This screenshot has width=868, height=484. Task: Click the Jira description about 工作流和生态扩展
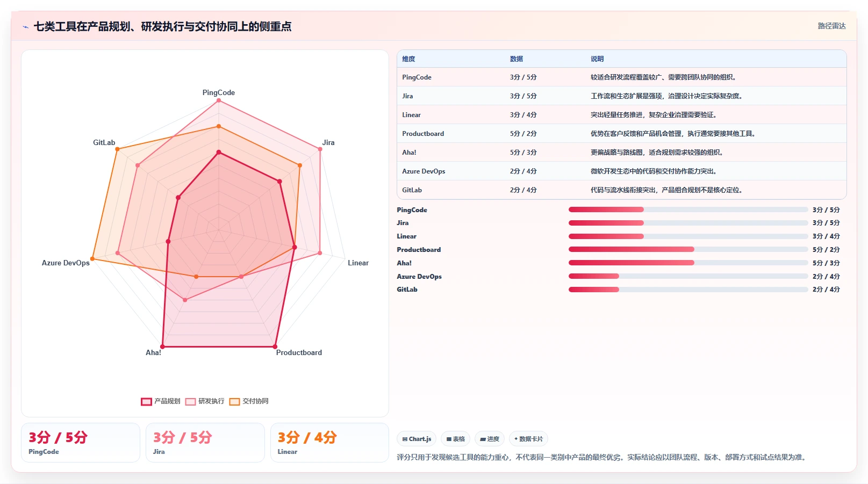[666, 96]
